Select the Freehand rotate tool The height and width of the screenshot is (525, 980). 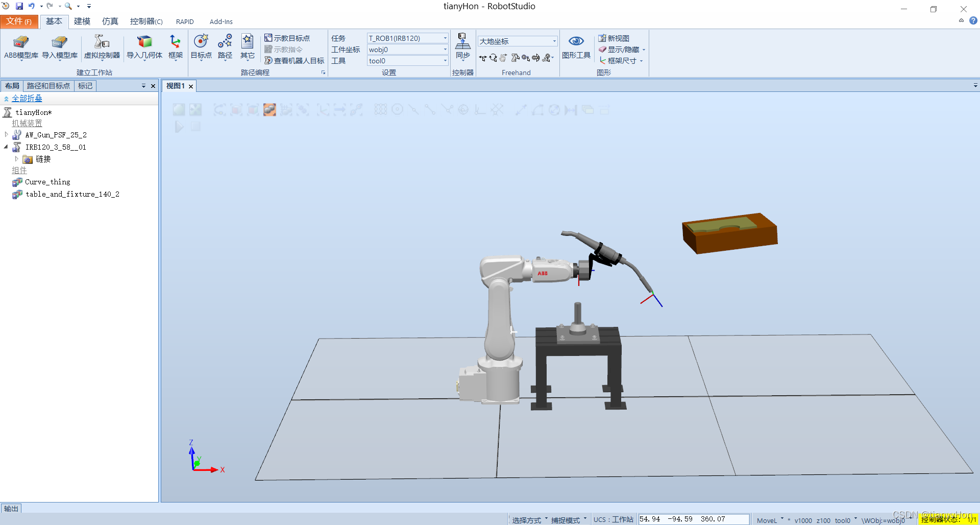(493, 58)
